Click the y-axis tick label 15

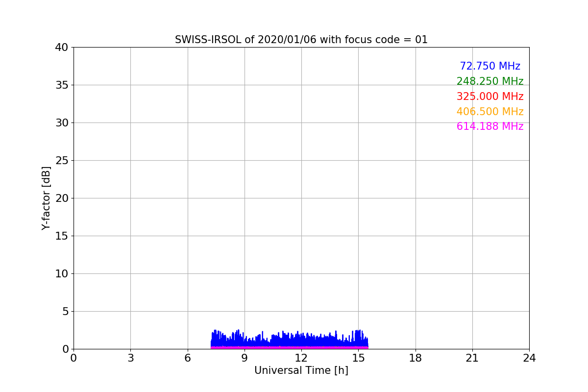[62, 236]
